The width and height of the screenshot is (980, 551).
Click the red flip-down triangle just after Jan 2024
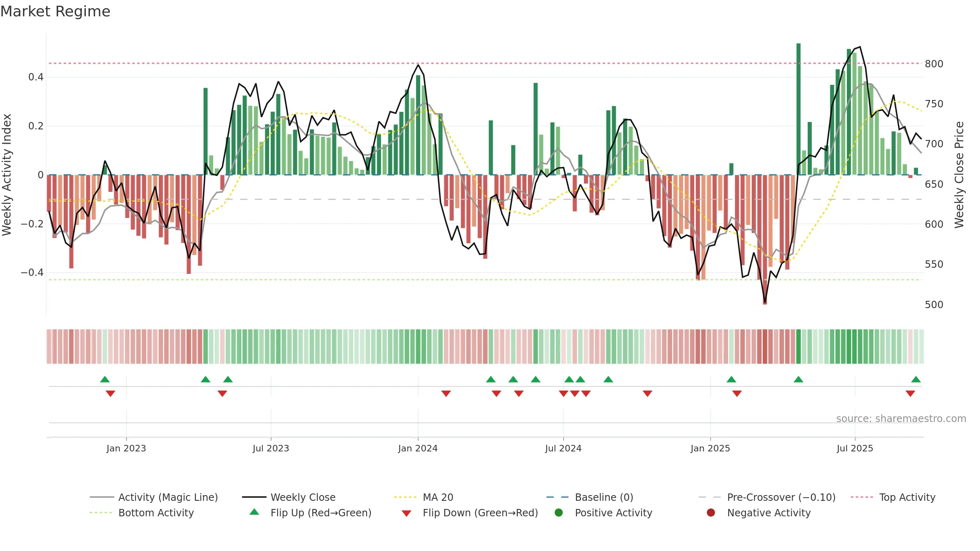coord(446,393)
